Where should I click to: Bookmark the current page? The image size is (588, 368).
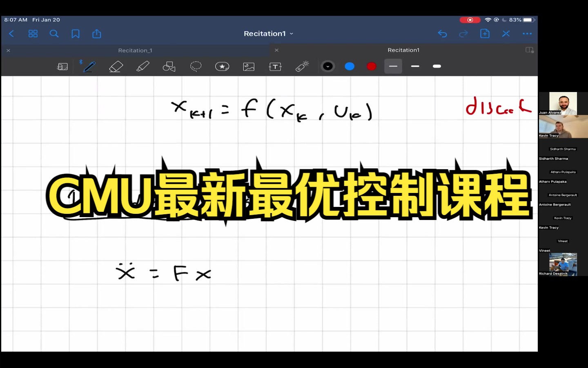pyautogui.click(x=76, y=34)
